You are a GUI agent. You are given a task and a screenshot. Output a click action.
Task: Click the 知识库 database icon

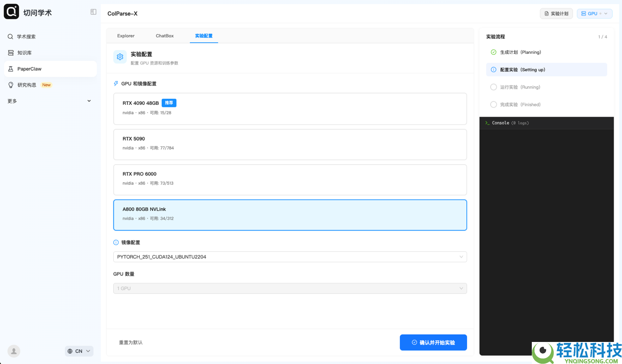pyautogui.click(x=10, y=53)
